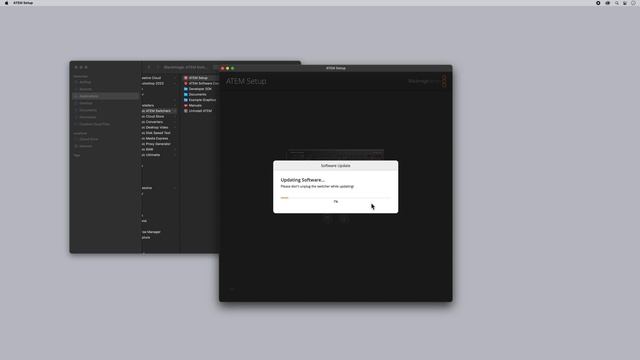640x360 pixels.
Task: Select the RAW folder row in Finder
Action: [x=159, y=149]
